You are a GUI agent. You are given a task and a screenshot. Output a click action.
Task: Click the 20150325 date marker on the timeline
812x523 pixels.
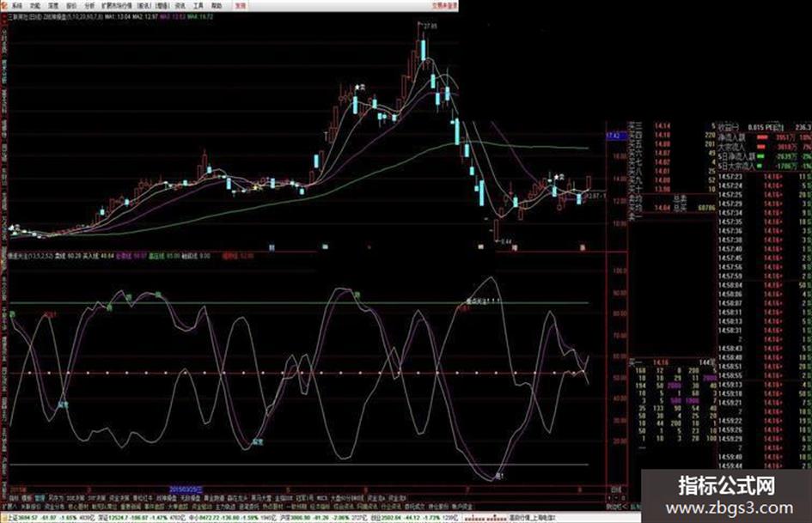click(x=186, y=490)
